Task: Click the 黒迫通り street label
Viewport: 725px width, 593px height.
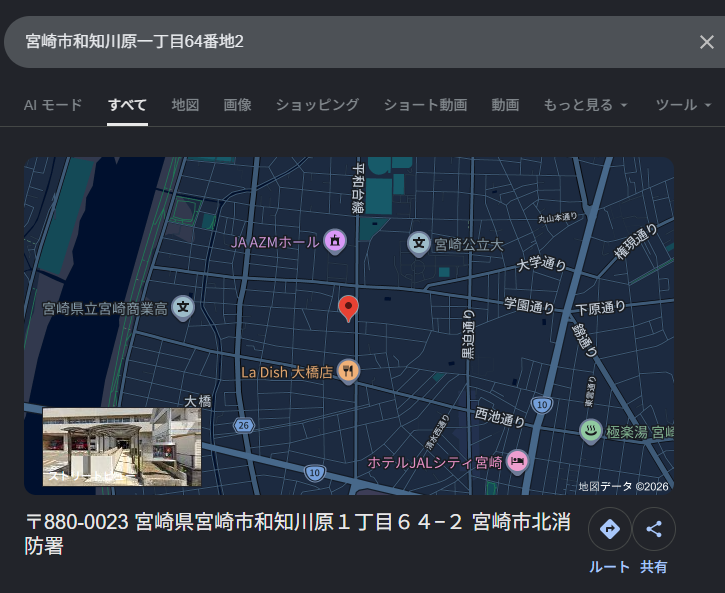Action: [x=468, y=334]
